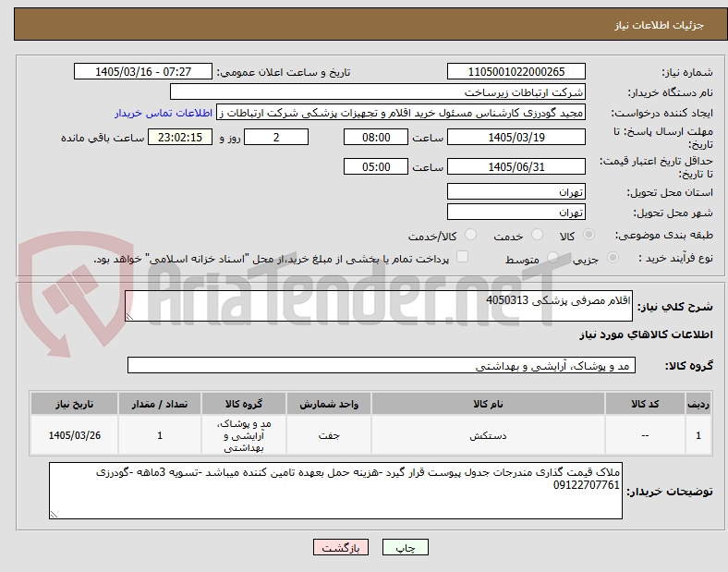Screen dimensions: 728x572
Task: Click the table cell مد و پوشاک، آرایشی و بهداشتی
Action: [244, 435]
